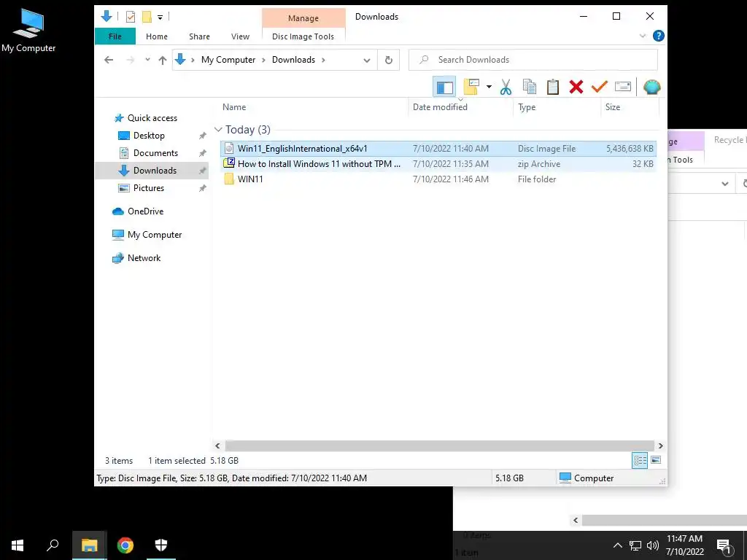Click My Computer in the address breadcrumb
The height and width of the screenshot is (560, 747).
pyautogui.click(x=228, y=60)
